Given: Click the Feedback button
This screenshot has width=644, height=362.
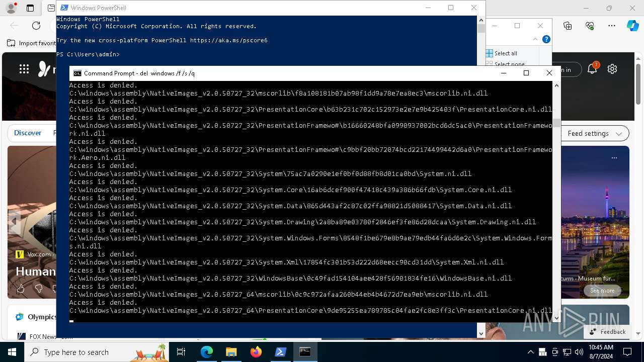Looking at the screenshot, I should [607, 332].
